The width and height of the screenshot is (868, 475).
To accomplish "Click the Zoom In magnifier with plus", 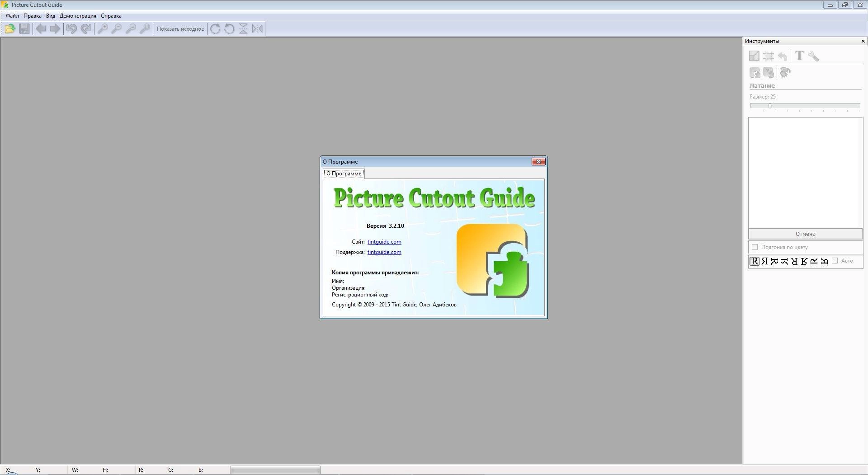I will pos(103,29).
